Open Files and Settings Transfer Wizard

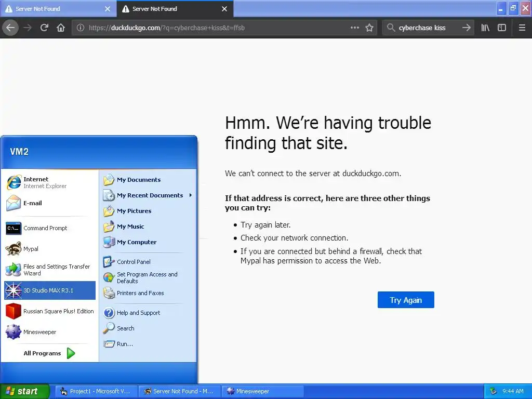click(50, 270)
